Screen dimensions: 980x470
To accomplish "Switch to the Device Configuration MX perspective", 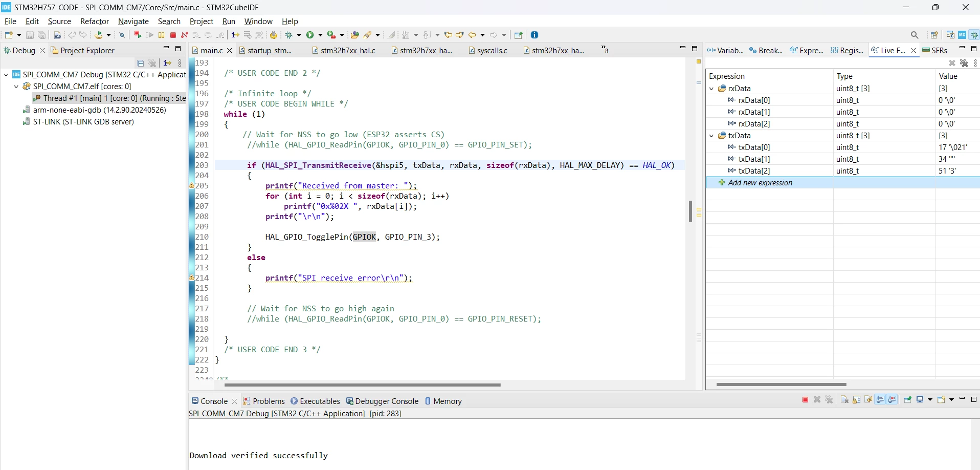I will [962, 35].
